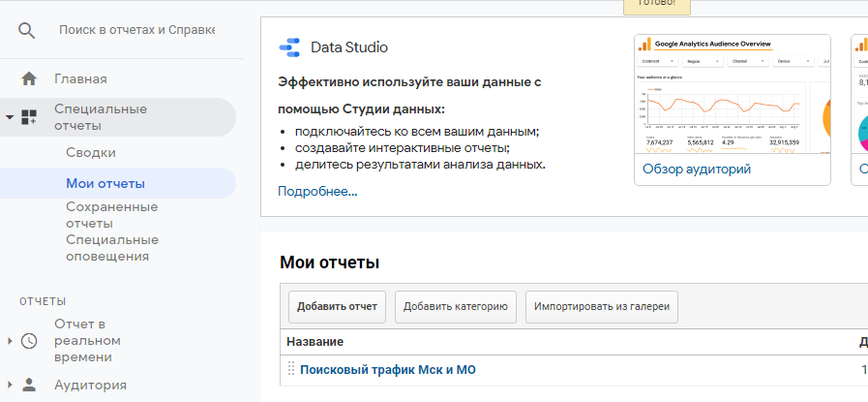Sort by the Название column header

(x=314, y=342)
